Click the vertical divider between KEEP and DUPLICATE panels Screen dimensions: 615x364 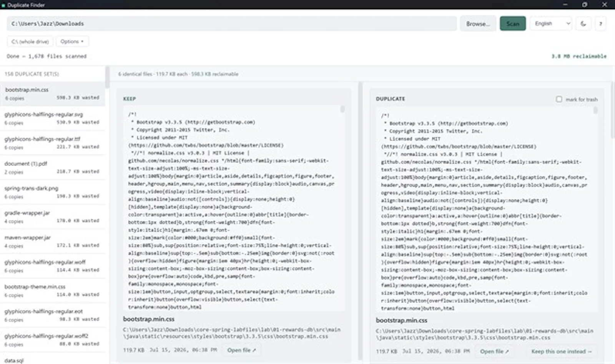click(361, 221)
